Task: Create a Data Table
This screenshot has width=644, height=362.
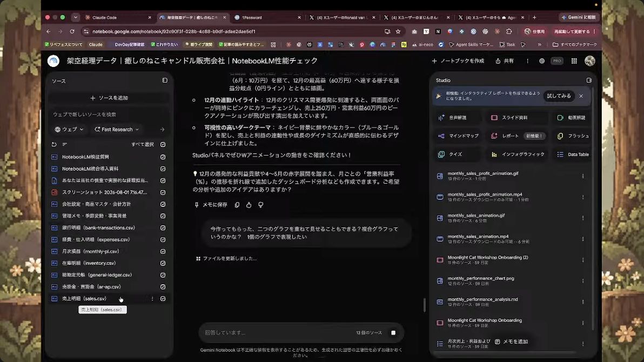Action: click(573, 154)
